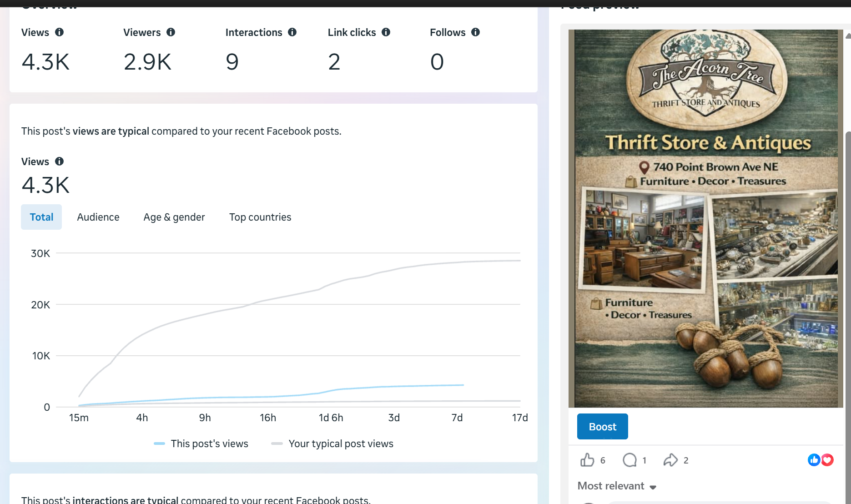
Task: Click the Boost button
Action: 603,427
